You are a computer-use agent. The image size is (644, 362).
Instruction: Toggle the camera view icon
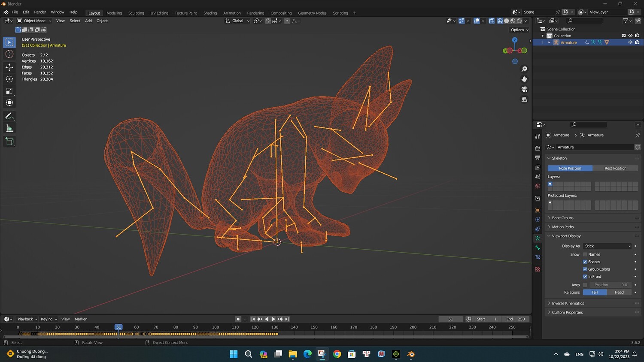coord(524,89)
